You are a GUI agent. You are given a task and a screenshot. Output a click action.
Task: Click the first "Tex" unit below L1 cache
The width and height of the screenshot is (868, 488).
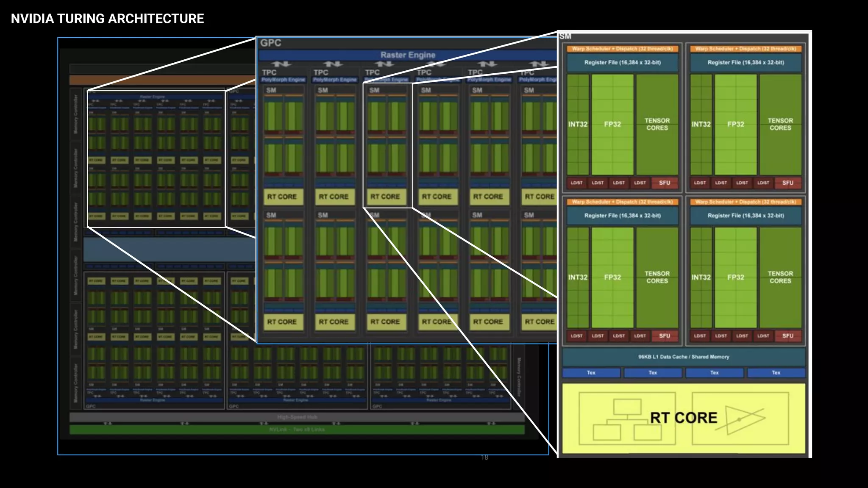[x=591, y=373]
